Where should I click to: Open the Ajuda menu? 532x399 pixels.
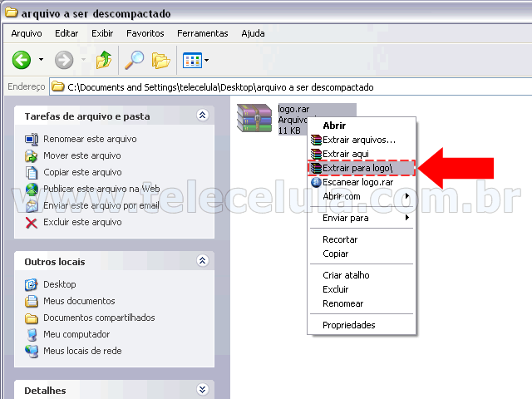[x=253, y=33]
